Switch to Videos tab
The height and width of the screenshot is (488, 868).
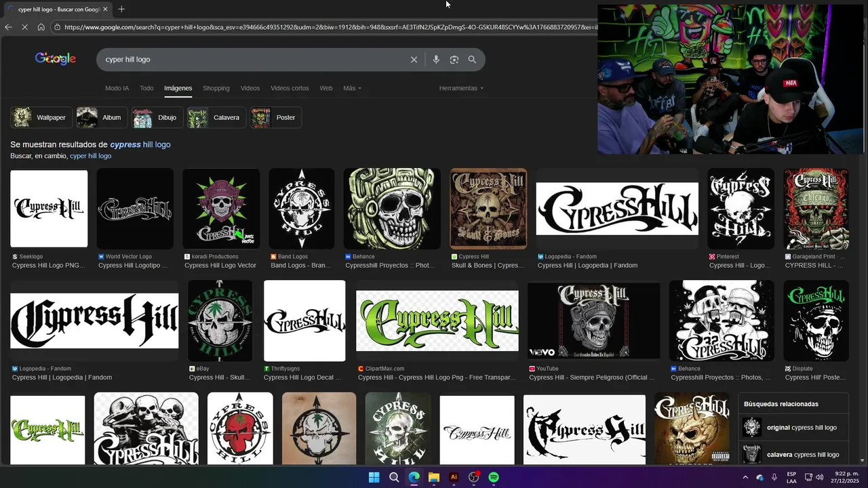click(250, 88)
